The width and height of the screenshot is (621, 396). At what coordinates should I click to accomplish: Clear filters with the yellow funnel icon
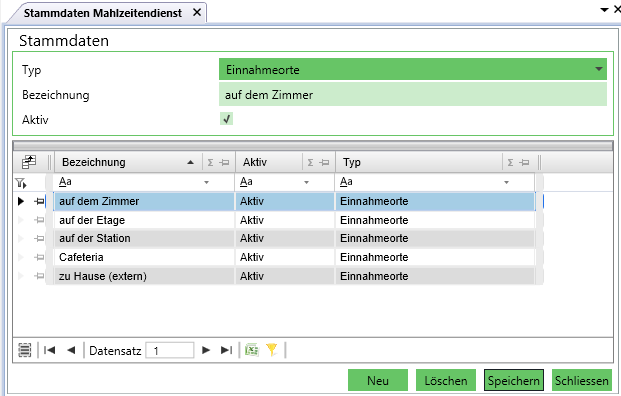tap(272, 350)
